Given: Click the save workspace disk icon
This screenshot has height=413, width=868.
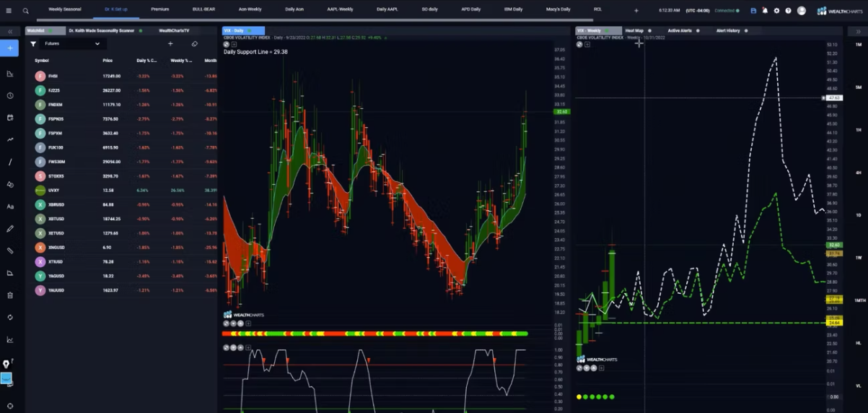Looking at the screenshot, I should pos(753,11).
